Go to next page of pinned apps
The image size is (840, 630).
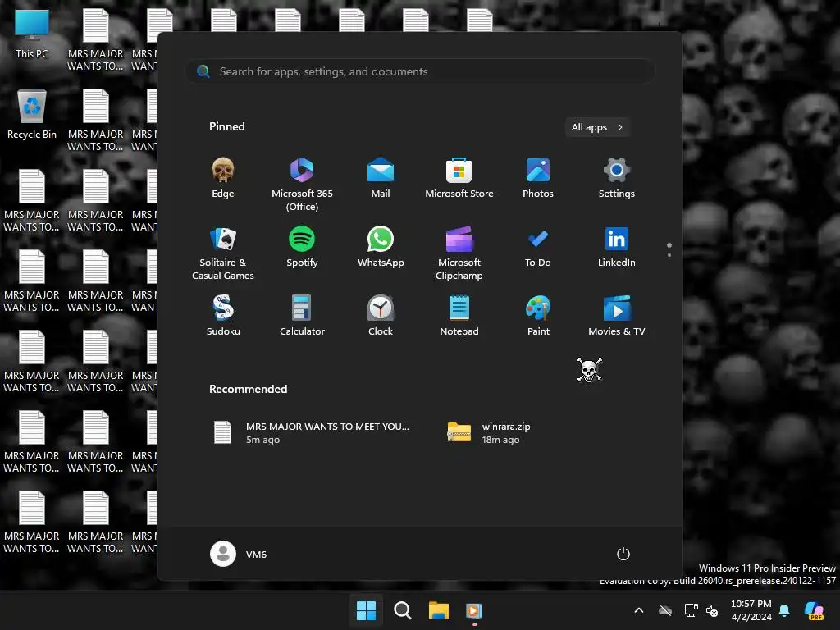669,255
